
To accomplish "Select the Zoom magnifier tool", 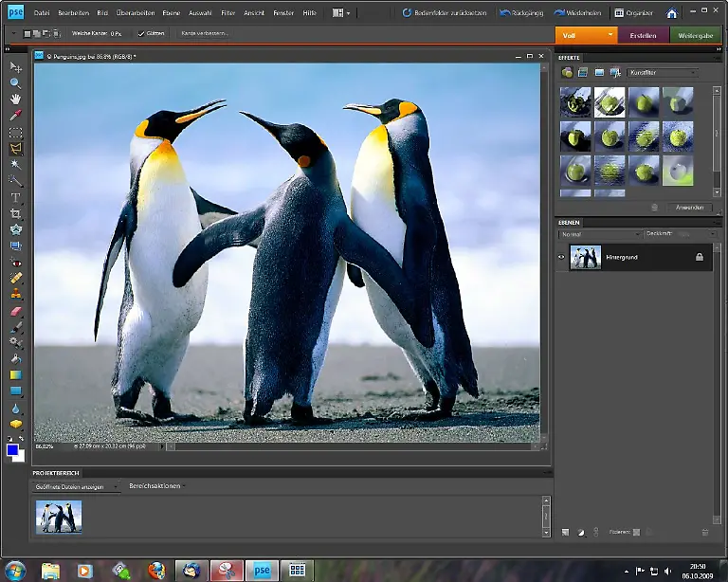I will tap(15, 83).
